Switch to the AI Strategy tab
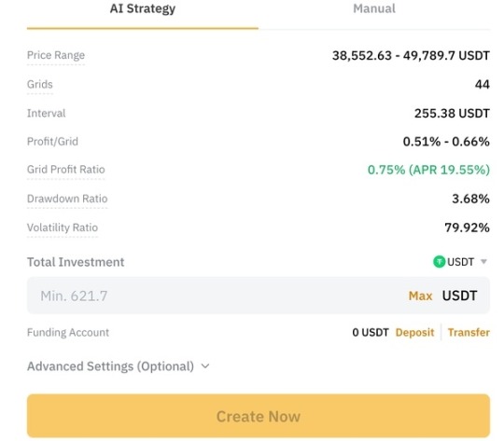Viewport: 504px width, 441px height. click(x=143, y=9)
